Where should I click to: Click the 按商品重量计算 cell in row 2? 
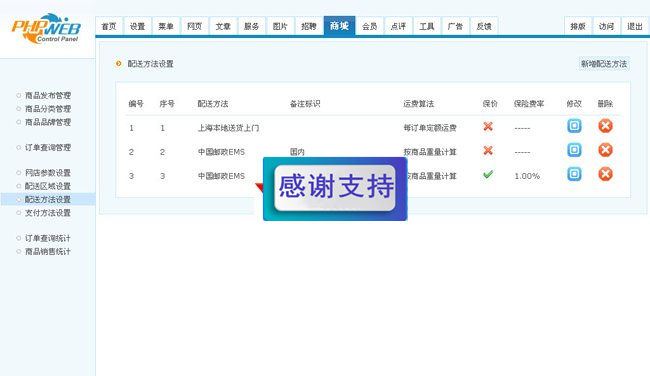click(x=430, y=152)
